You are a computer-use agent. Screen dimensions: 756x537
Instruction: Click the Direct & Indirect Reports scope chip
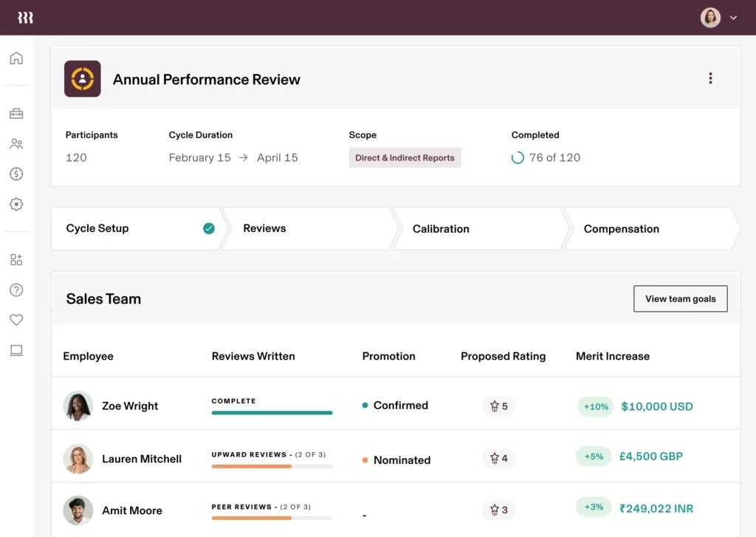[405, 157]
